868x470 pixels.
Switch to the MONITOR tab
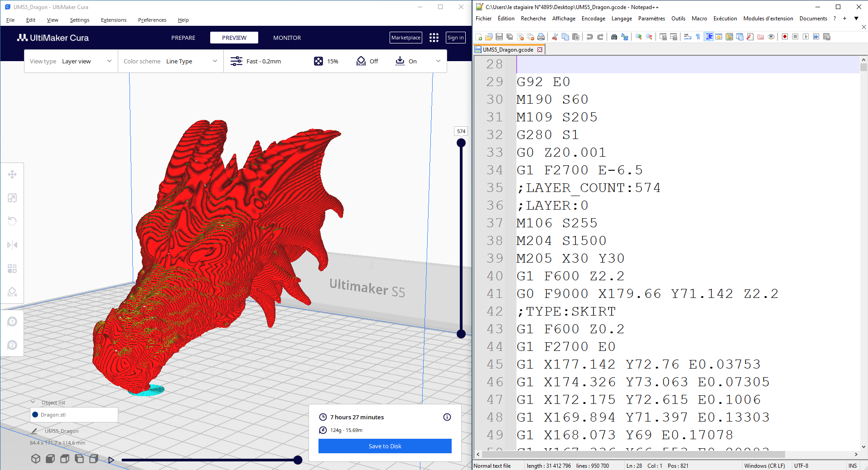pyautogui.click(x=286, y=38)
